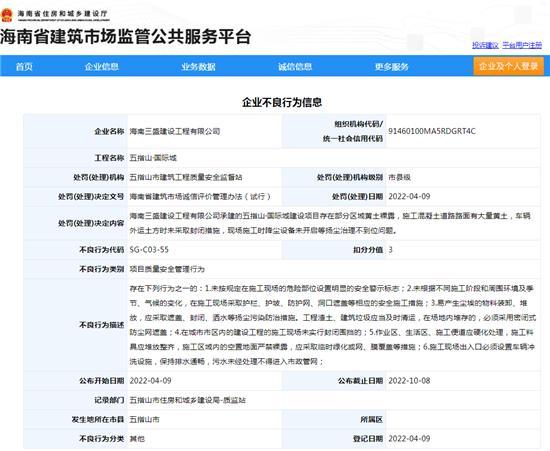
Task: Select behavior code SG-C03-55
Action: (x=149, y=250)
